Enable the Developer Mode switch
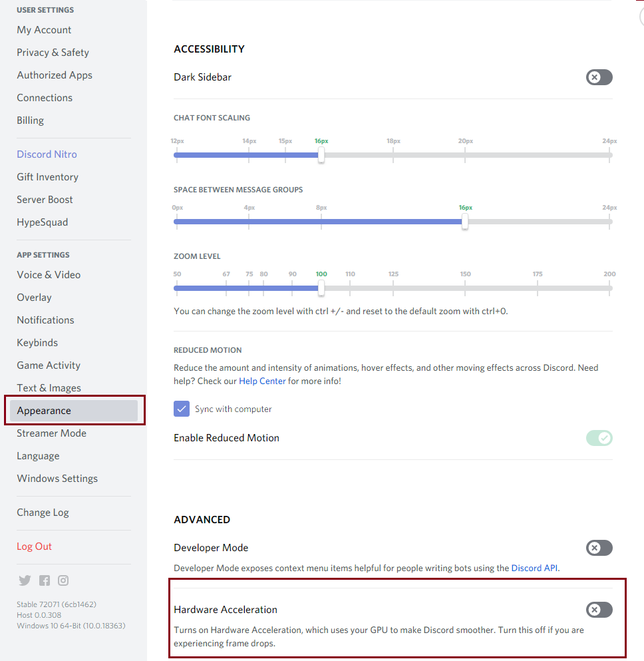Viewport: 644px width, 661px height. pos(599,548)
